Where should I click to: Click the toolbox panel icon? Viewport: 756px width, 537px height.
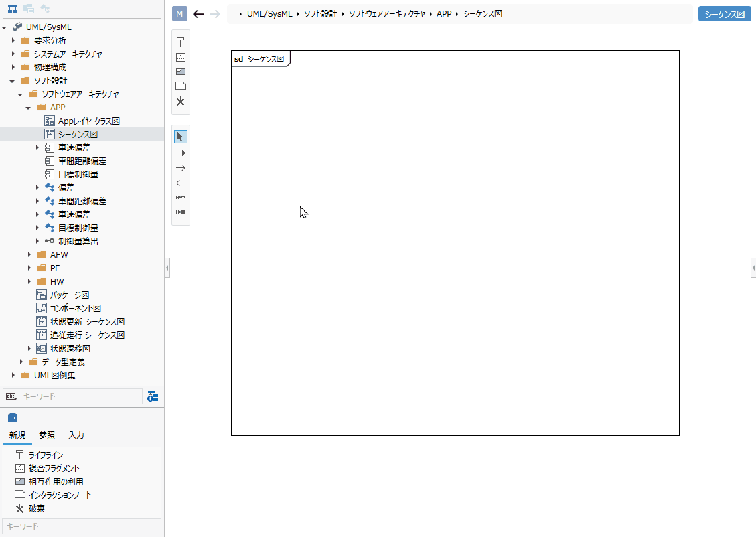point(13,417)
